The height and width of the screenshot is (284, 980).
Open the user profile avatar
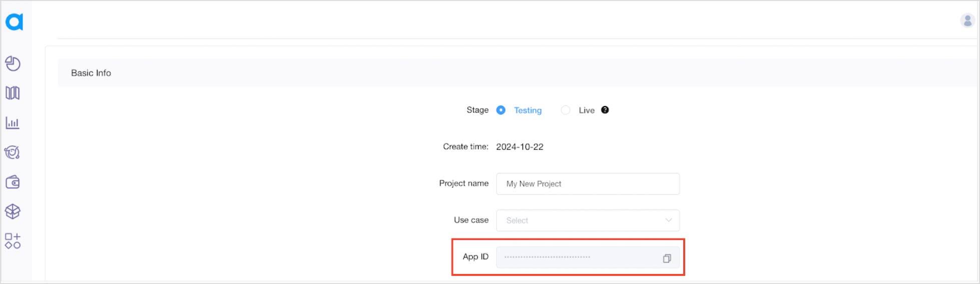coord(967,20)
